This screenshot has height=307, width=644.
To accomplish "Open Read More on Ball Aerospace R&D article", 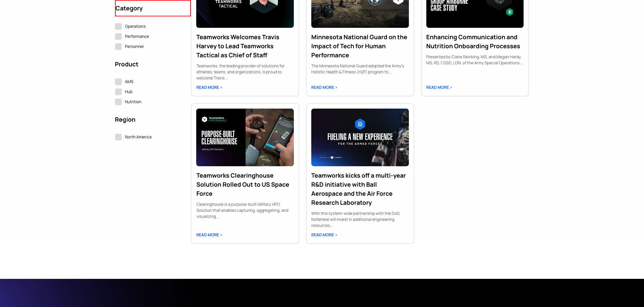I will pos(324,235).
